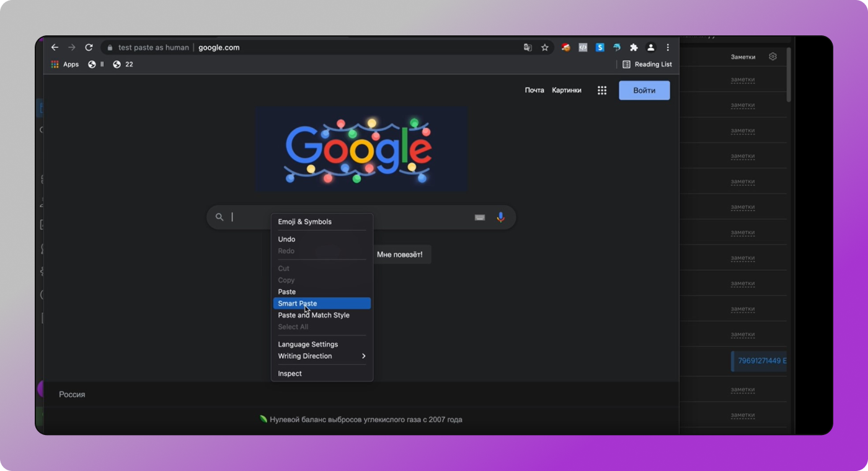Bookmark this page with the star icon

click(544, 47)
